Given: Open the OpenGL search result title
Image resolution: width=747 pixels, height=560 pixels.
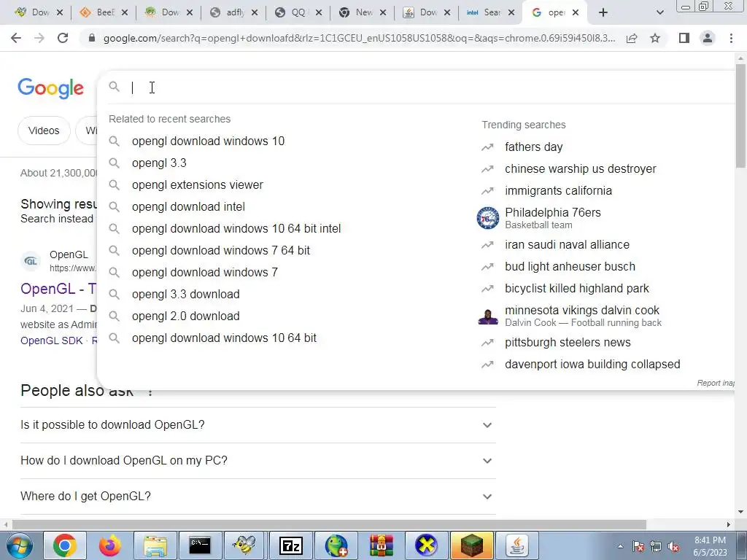Looking at the screenshot, I should (x=58, y=289).
